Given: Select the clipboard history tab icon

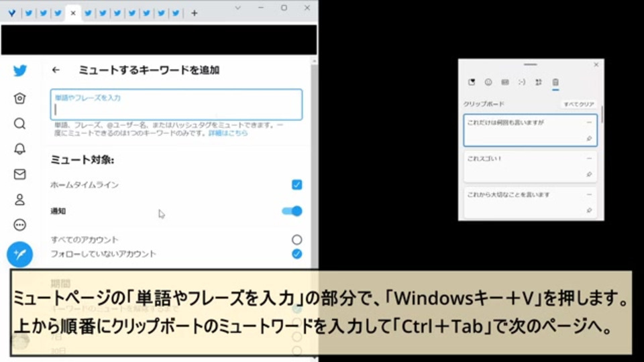Looking at the screenshot, I should [x=555, y=82].
